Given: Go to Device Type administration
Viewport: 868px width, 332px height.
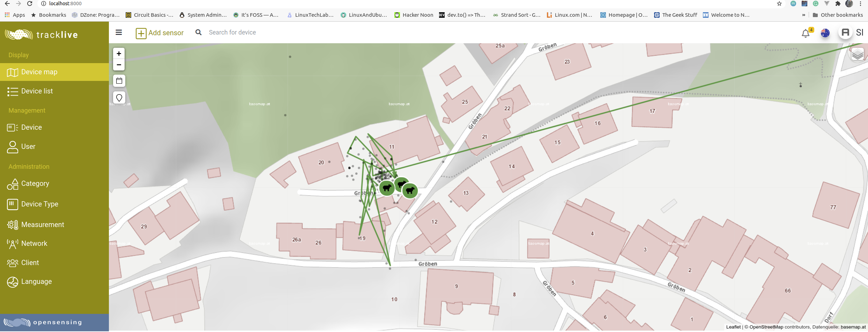Looking at the screenshot, I should (54, 204).
